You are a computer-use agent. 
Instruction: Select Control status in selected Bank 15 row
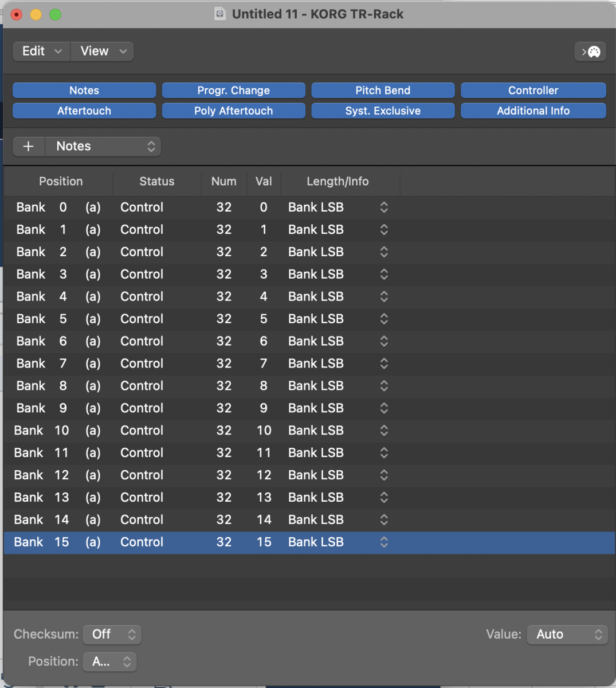pyautogui.click(x=142, y=543)
